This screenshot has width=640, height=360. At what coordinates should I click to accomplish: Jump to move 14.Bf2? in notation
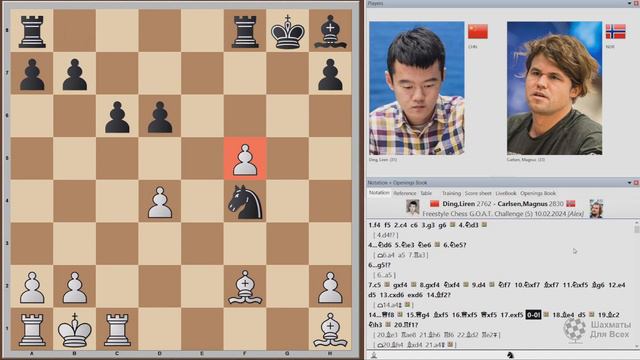tap(438, 295)
